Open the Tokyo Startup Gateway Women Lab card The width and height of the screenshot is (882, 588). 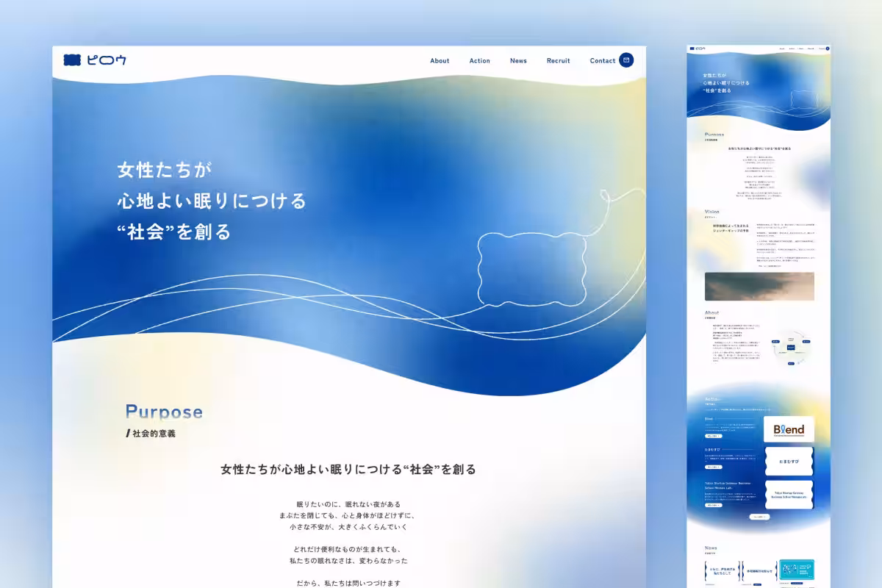click(x=789, y=494)
